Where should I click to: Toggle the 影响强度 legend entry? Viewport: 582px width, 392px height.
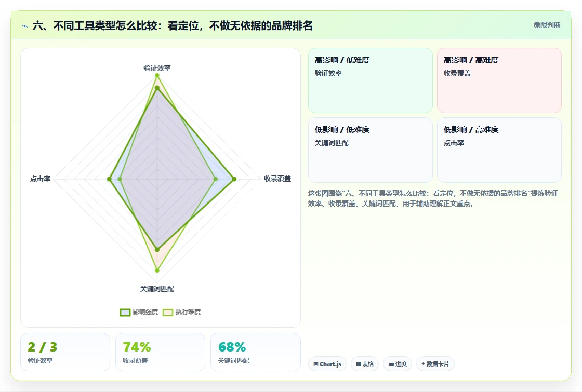pos(139,312)
